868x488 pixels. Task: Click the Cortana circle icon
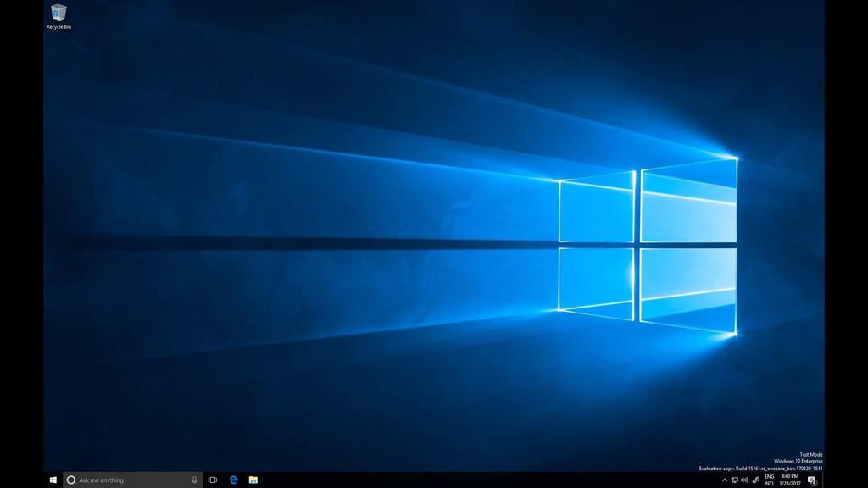(x=71, y=480)
